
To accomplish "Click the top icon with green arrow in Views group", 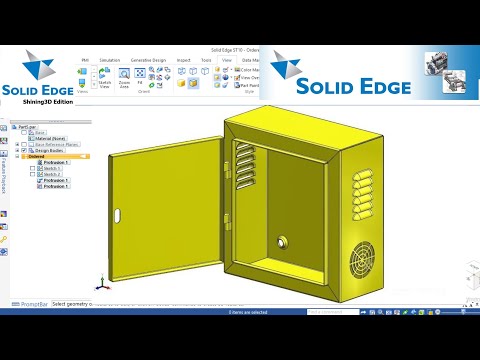I will pos(82,71).
